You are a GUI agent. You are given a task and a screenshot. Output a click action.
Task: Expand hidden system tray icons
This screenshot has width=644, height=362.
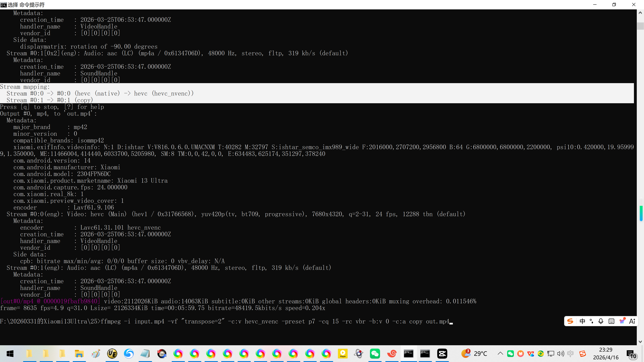(500, 353)
